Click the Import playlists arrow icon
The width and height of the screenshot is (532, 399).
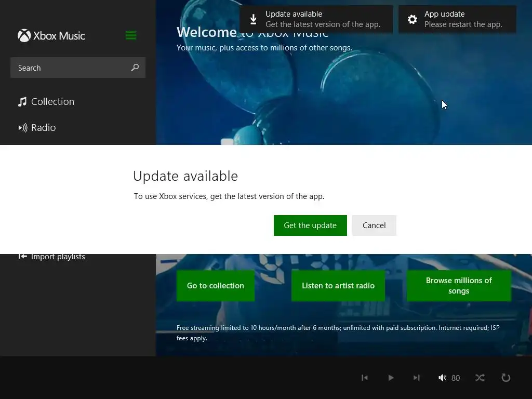click(22, 256)
